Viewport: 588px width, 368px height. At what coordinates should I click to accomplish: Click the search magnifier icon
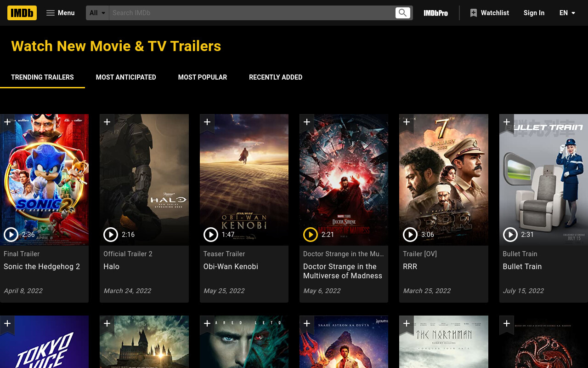tap(402, 13)
